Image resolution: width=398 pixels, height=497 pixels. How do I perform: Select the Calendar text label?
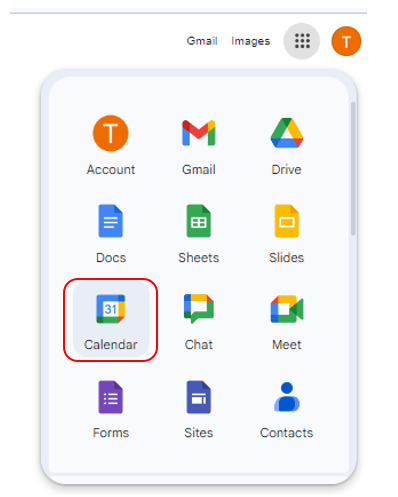click(111, 345)
